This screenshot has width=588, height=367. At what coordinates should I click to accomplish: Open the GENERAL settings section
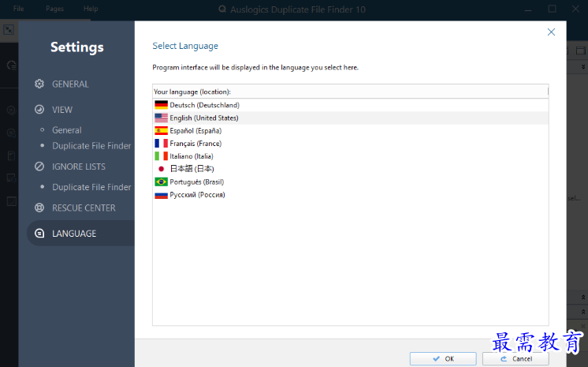(70, 84)
